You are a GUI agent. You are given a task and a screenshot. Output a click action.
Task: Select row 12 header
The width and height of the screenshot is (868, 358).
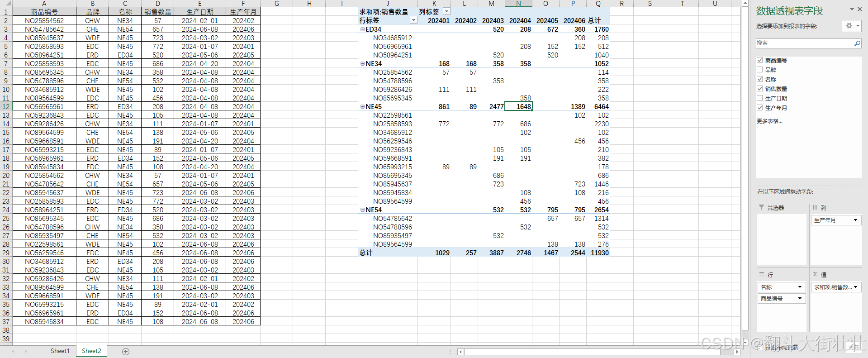point(6,107)
